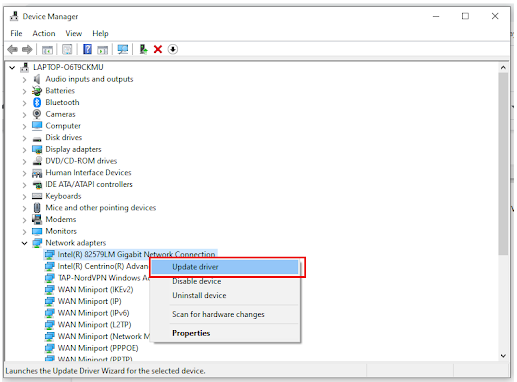Viewport: 517px width, 382px height.
Task: Expand the Batteries category
Action: click(24, 91)
